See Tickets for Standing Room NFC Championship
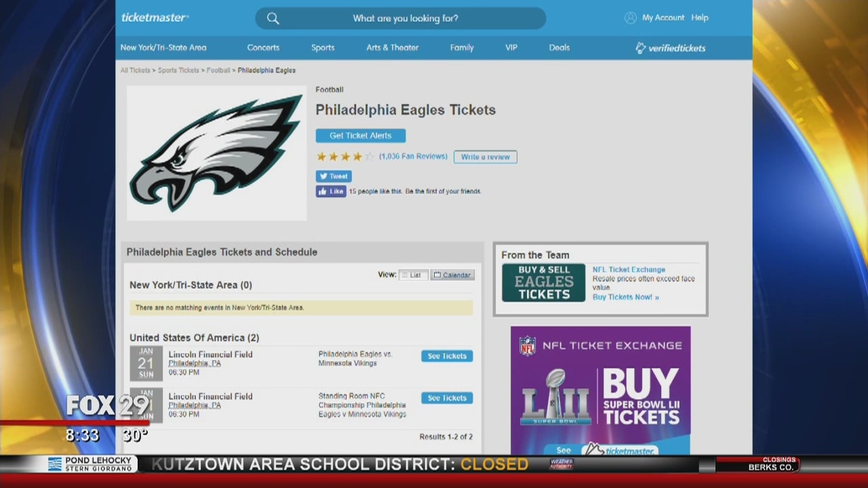The width and height of the screenshot is (868, 488). 447,399
